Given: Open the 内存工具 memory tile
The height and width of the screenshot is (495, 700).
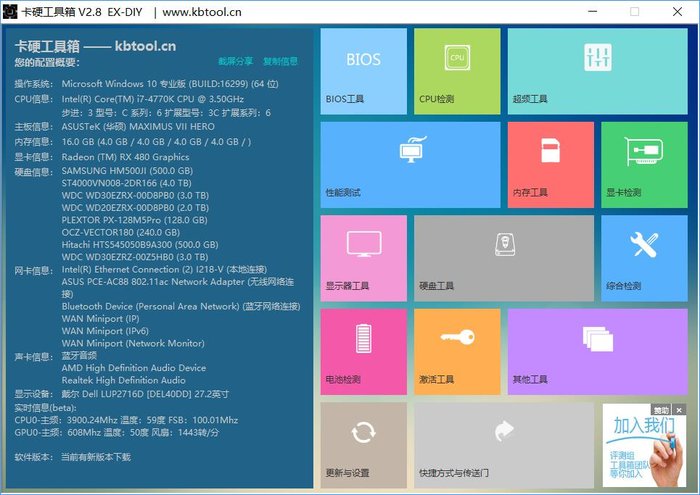Looking at the screenshot, I should (x=550, y=165).
